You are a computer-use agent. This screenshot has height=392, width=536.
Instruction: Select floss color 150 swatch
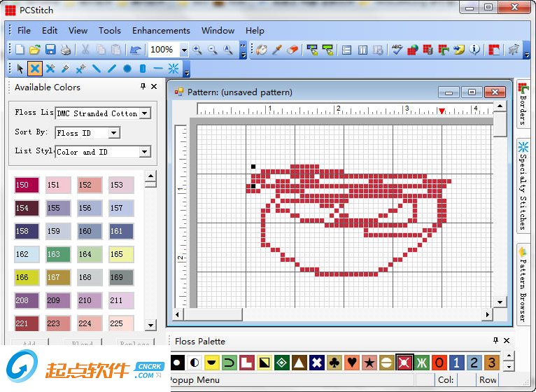pos(27,185)
